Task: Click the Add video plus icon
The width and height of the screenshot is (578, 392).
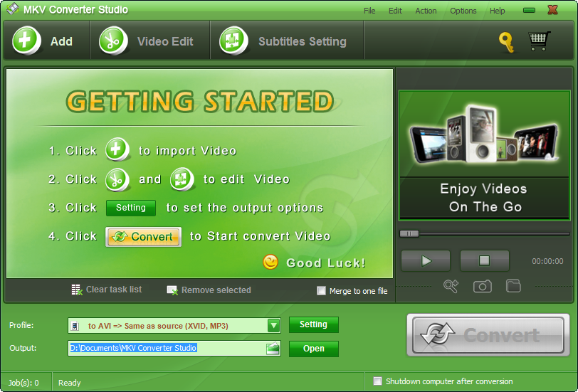Action: (26, 40)
